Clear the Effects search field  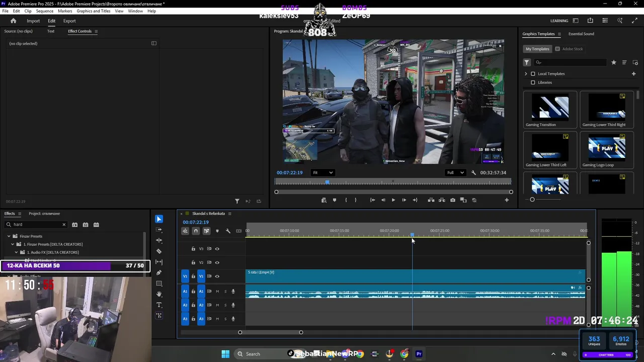coord(64,225)
